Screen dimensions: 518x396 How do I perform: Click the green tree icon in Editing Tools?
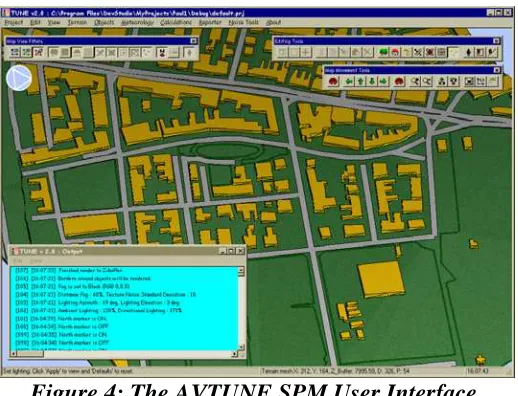click(384, 52)
